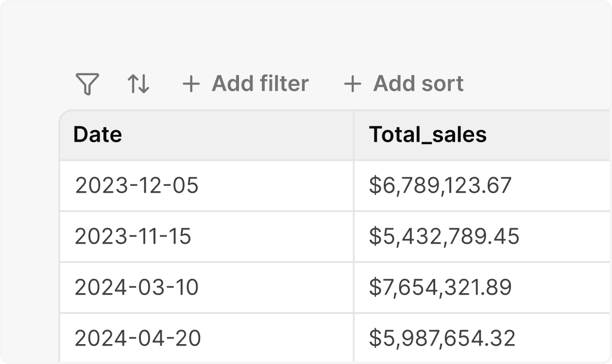This screenshot has height=364, width=612.
Task: Select the 2023-12-05 date cell
Action: coord(136,186)
